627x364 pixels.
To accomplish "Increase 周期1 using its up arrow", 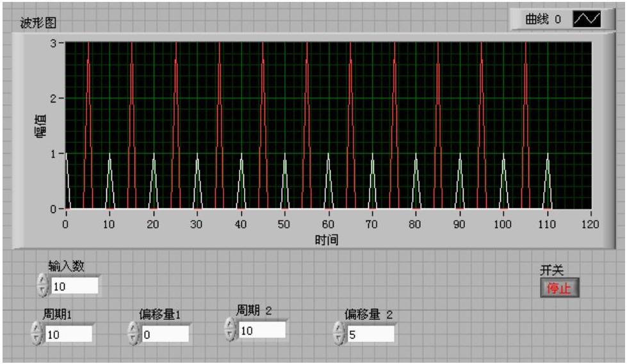I will point(37,328).
